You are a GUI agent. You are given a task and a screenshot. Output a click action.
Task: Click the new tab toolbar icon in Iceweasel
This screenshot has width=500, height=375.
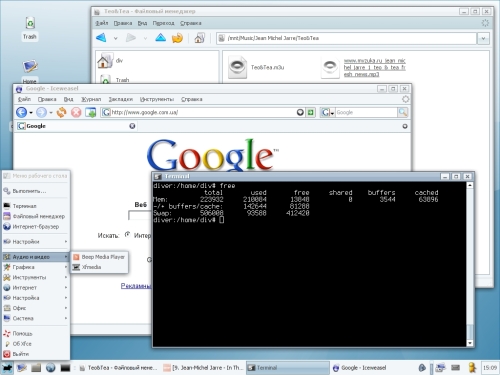[90, 112]
